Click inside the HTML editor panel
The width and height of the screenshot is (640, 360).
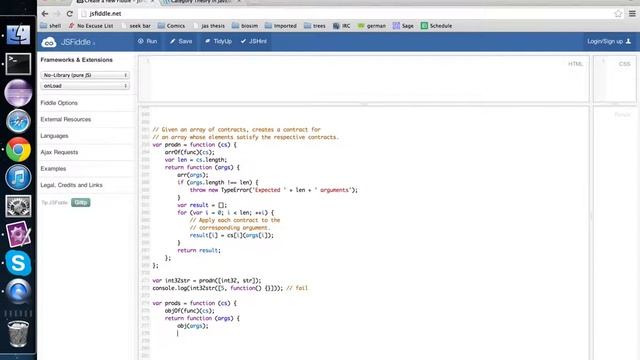363,79
